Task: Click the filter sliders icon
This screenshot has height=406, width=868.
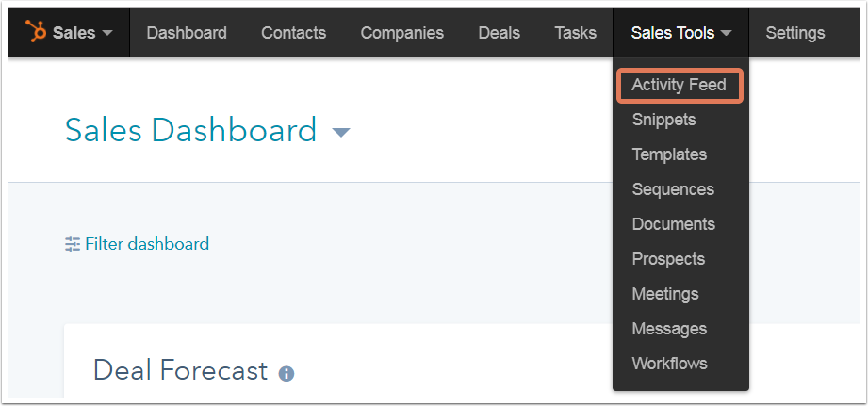Action: pyautogui.click(x=73, y=244)
